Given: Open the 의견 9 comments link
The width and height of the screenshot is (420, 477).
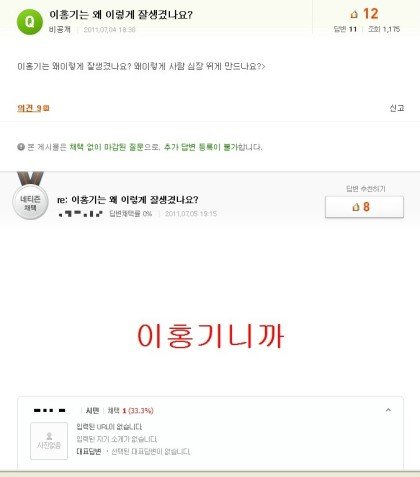Looking at the screenshot, I should [29, 108].
